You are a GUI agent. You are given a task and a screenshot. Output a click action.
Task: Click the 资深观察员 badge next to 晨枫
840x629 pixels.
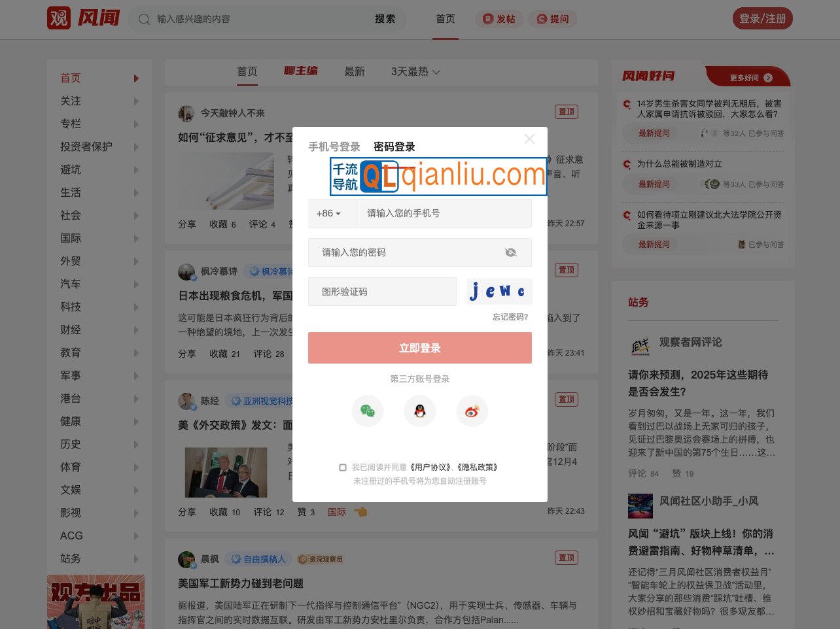pos(320,559)
